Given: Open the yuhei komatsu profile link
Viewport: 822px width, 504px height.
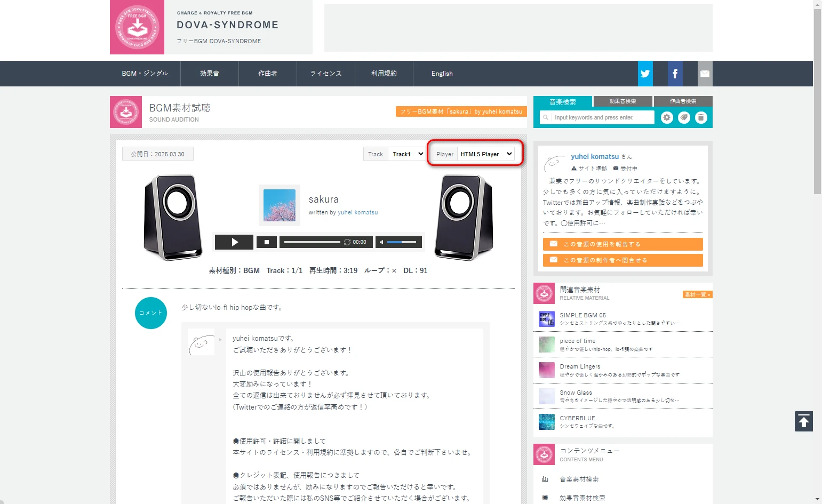Looking at the screenshot, I should coord(595,156).
